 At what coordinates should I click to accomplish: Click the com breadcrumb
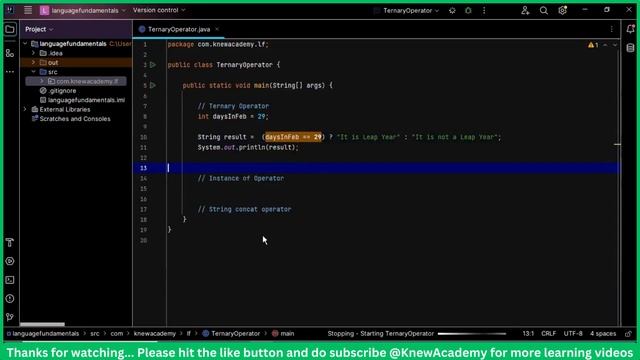(x=117, y=334)
